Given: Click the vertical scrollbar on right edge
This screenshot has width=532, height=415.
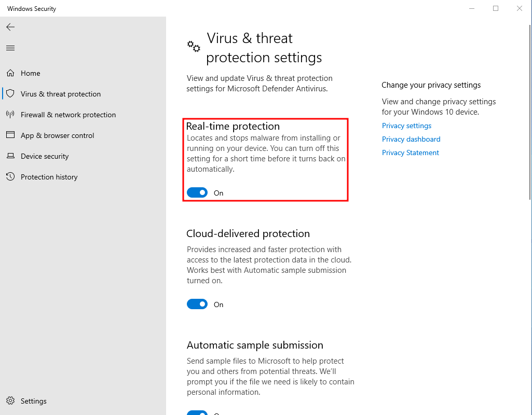Looking at the screenshot, I should point(530,112).
